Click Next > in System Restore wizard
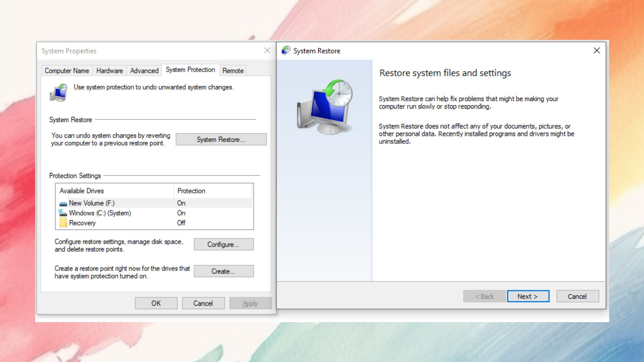The height and width of the screenshot is (362, 644). (528, 296)
